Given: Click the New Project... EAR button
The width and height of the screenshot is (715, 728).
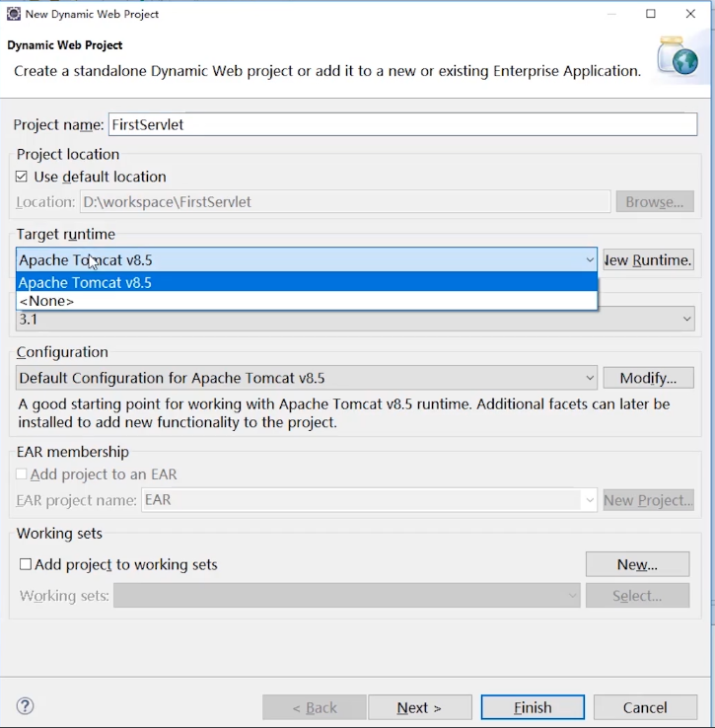Looking at the screenshot, I should pyautogui.click(x=648, y=500).
